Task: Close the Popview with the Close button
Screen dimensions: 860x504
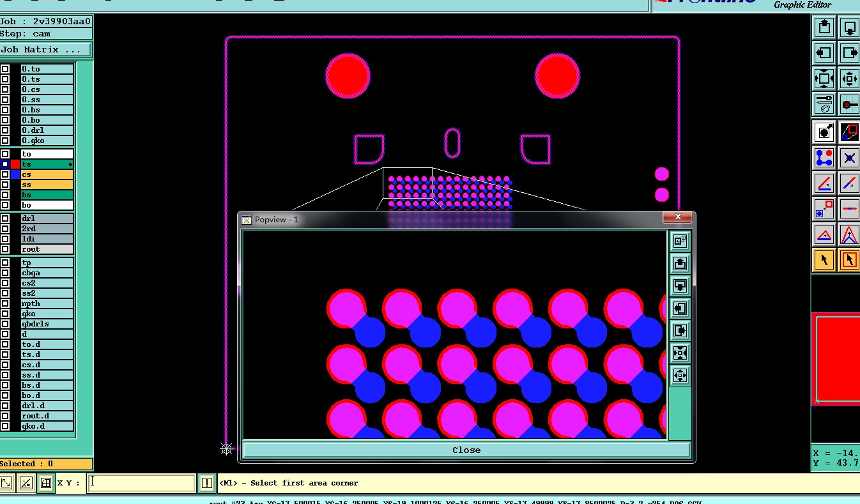Action: (x=466, y=450)
